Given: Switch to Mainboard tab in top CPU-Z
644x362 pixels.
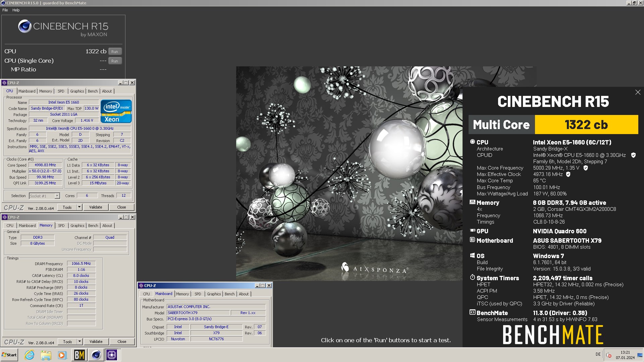Looking at the screenshot, I should [27, 91].
